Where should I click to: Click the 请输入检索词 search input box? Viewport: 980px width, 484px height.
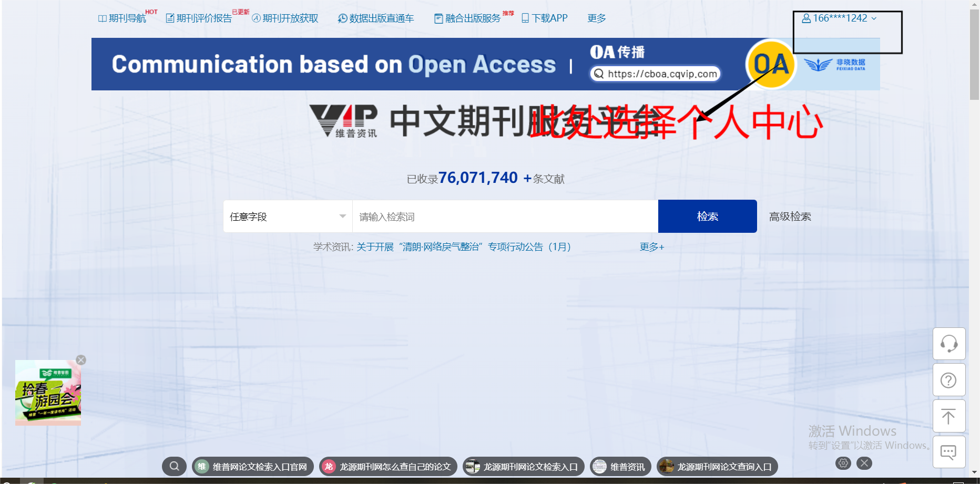(x=505, y=217)
